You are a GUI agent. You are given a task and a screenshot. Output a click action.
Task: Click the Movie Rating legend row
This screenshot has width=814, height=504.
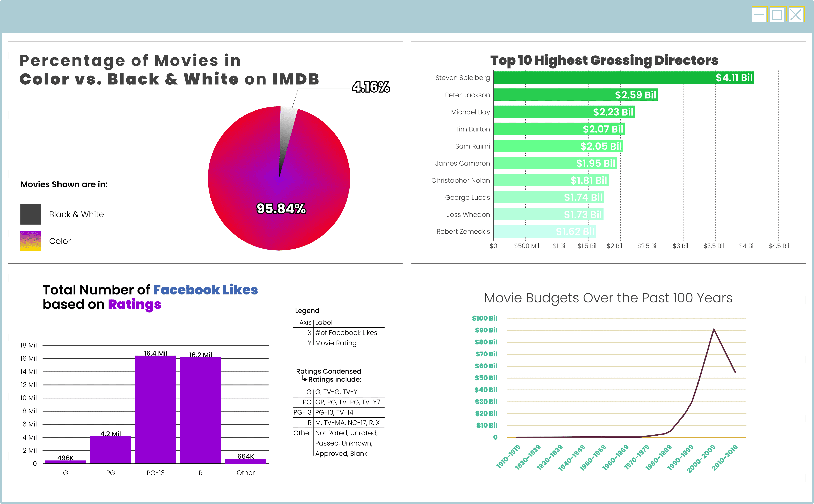coord(339,343)
